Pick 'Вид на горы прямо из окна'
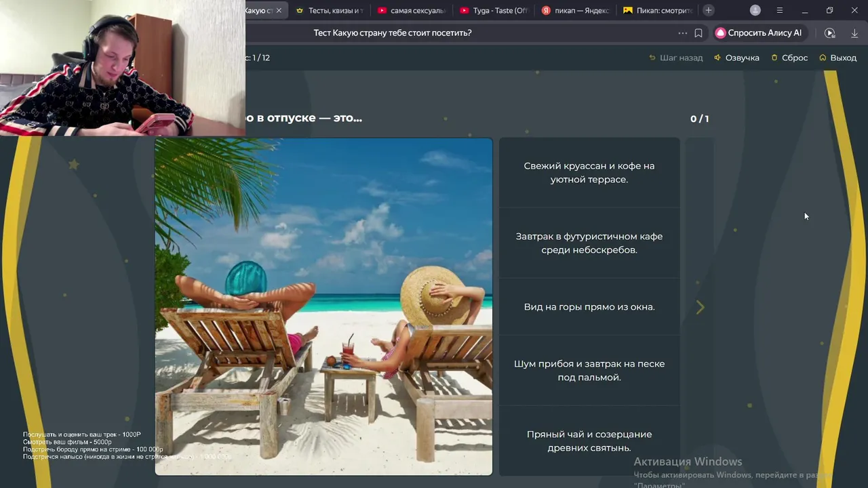The width and height of the screenshot is (868, 488). coord(589,307)
